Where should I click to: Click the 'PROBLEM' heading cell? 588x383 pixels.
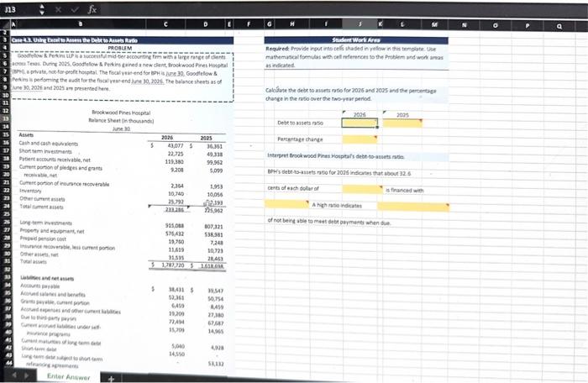point(120,48)
